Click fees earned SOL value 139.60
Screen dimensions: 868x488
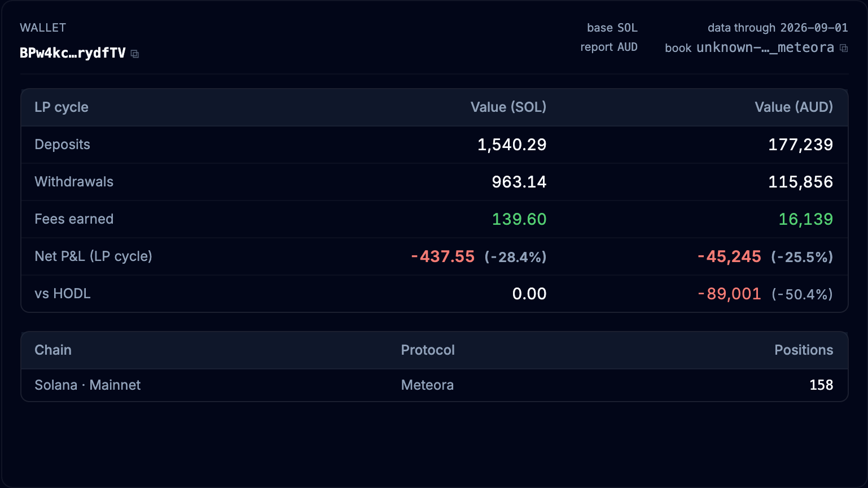pyautogui.click(x=519, y=219)
